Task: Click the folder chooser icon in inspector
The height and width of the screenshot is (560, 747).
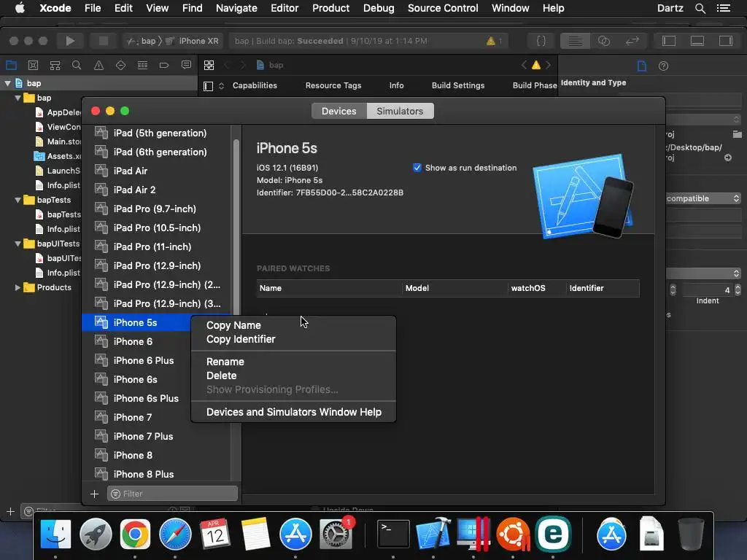Action: click(x=737, y=134)
